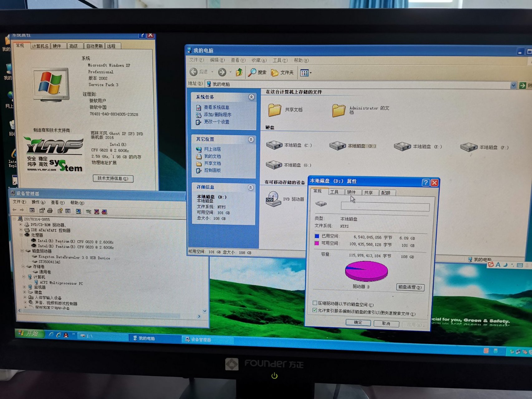Screen dimensions: 532x399
Task: Open Favorites (收藏) menu in My Computer
Action: pyautogui.click(x=259, y=60)
